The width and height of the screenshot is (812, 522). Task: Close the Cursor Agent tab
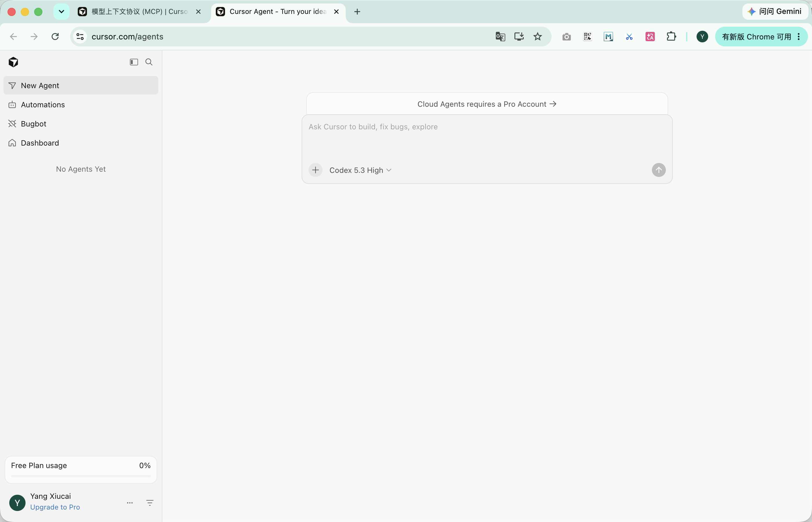tap(336, 12)
